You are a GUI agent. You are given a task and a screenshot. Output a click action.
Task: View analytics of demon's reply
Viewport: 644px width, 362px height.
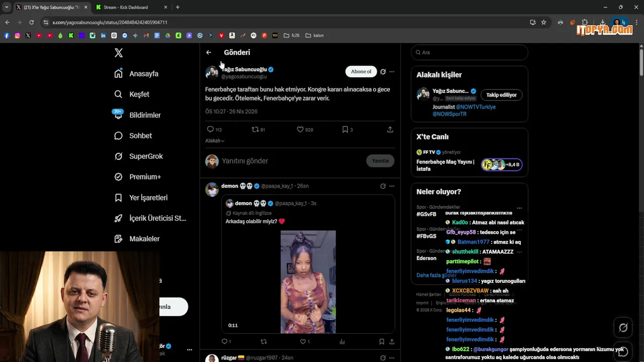[x=342, y=342]
